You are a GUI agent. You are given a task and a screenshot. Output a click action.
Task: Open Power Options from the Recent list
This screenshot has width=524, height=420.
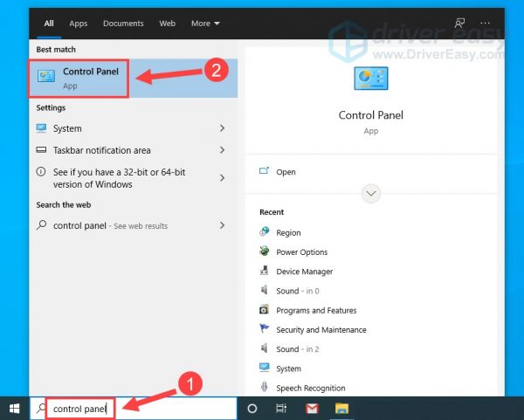(x=301, y=252)
